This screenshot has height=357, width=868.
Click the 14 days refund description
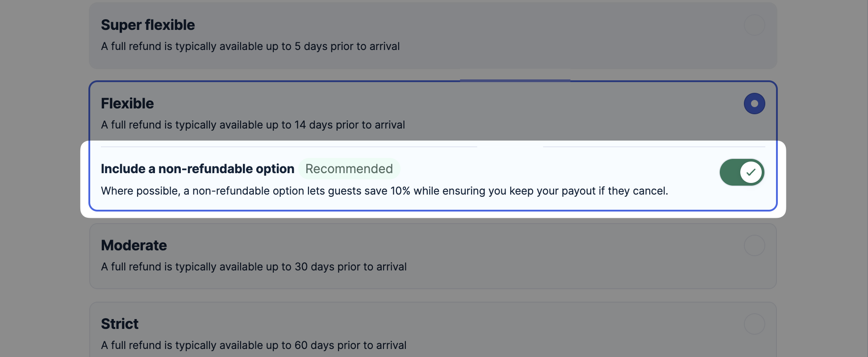coord(253,125)
